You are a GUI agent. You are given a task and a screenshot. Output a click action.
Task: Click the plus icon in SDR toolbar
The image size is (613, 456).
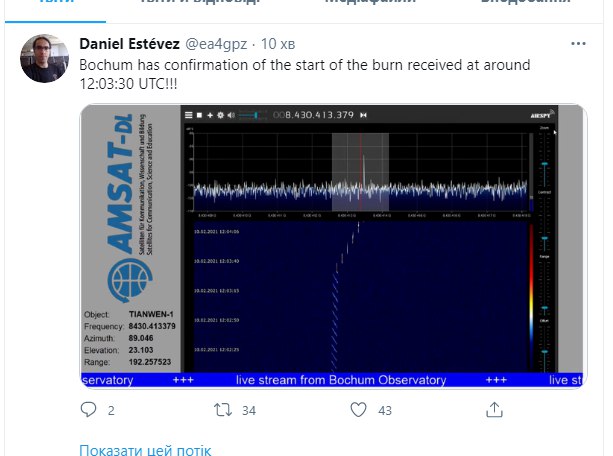click(x=210, y=115)
